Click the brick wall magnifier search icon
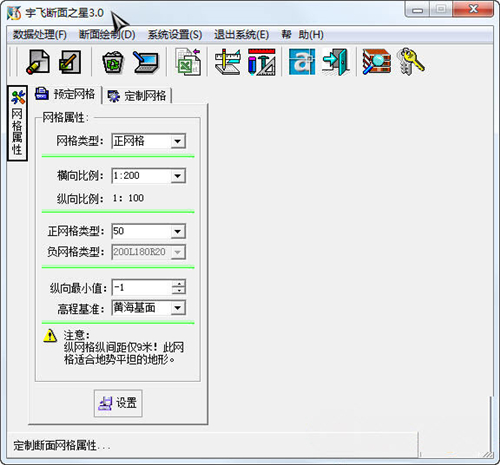The height and width of the screenshot is (465, 500). pyautogui.click(x=377, y=62)
